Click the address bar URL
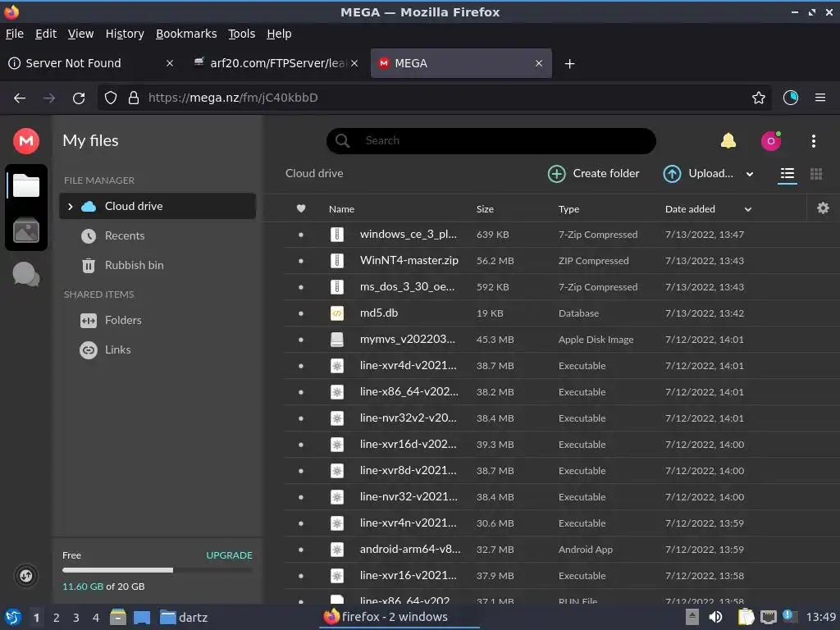840x630 pixels. pyautogui.click(x=233, y=98)
